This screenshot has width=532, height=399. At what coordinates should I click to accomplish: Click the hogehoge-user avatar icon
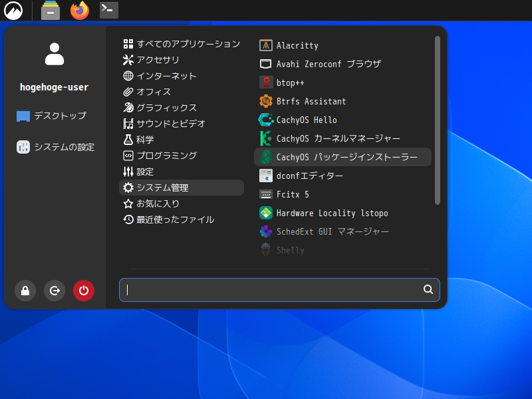click(x=55, y=54)
